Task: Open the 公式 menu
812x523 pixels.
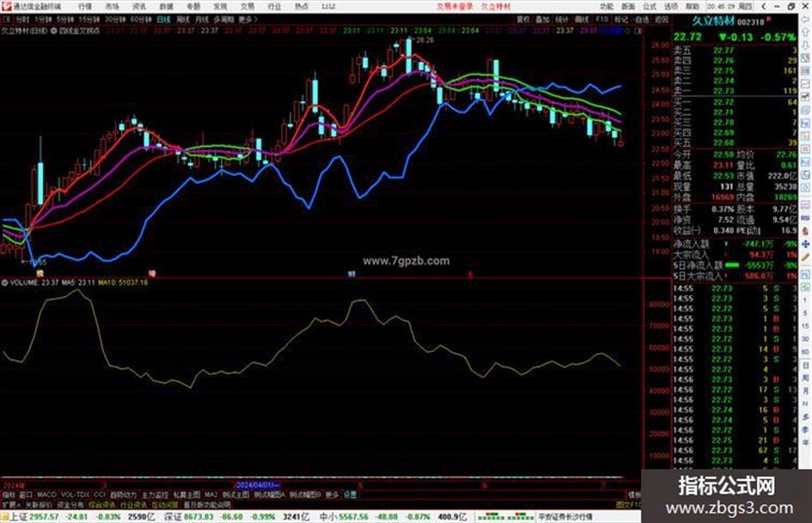Action: (x=650, y=6)
